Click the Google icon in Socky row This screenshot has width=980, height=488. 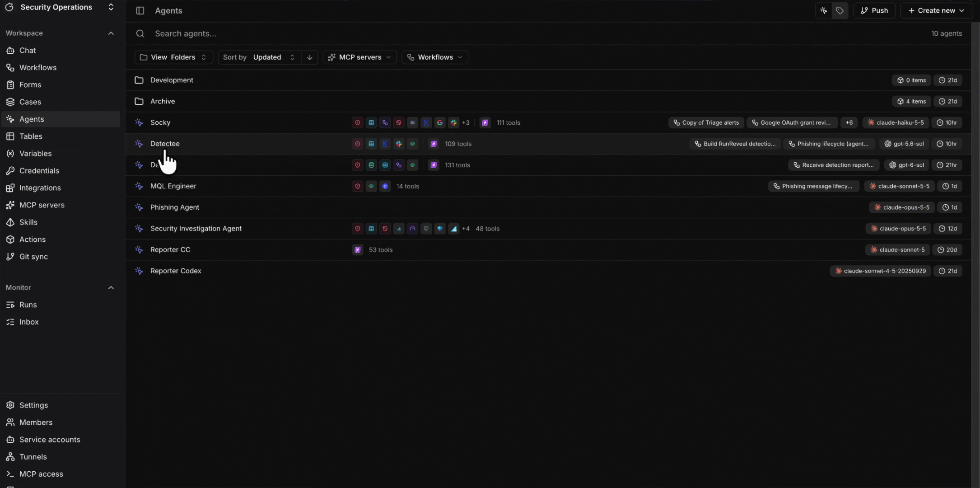point(440,122)
